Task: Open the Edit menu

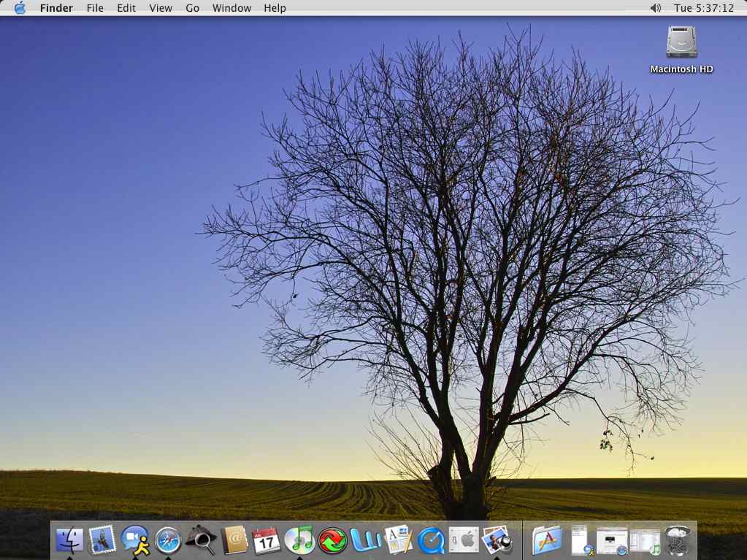Action: pyautogui.click(x=126, y=8)
